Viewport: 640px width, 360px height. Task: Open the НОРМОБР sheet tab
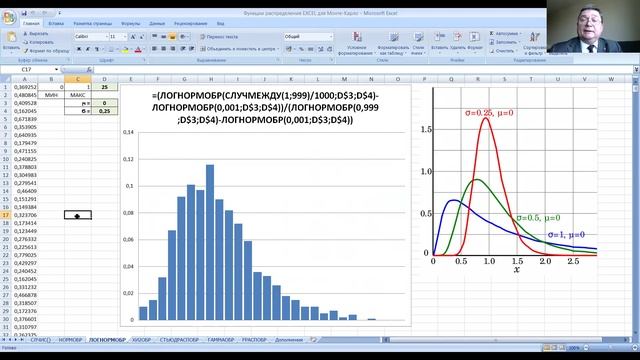coord(70,340)
